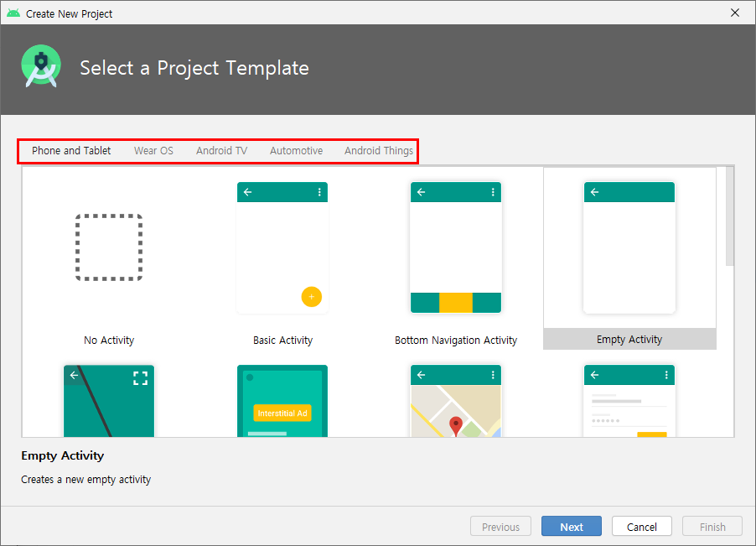
Task: Click the Android icon in title bar
Action: click(13, 13)
